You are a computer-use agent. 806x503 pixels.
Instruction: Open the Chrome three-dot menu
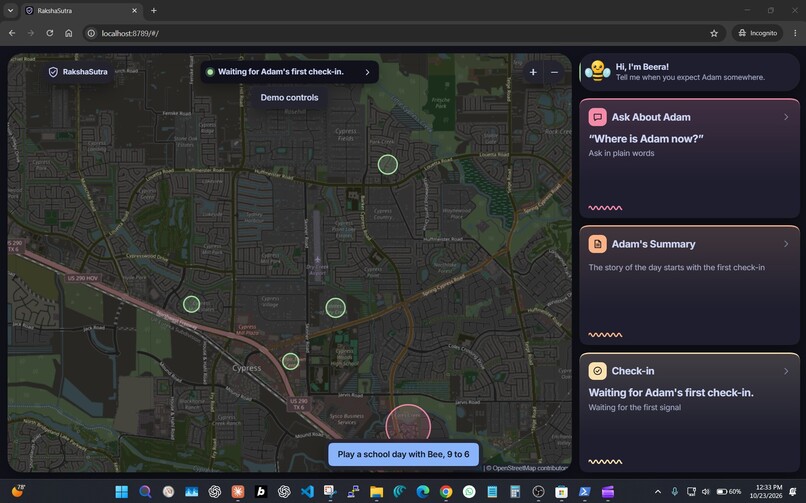coord(795,33)
